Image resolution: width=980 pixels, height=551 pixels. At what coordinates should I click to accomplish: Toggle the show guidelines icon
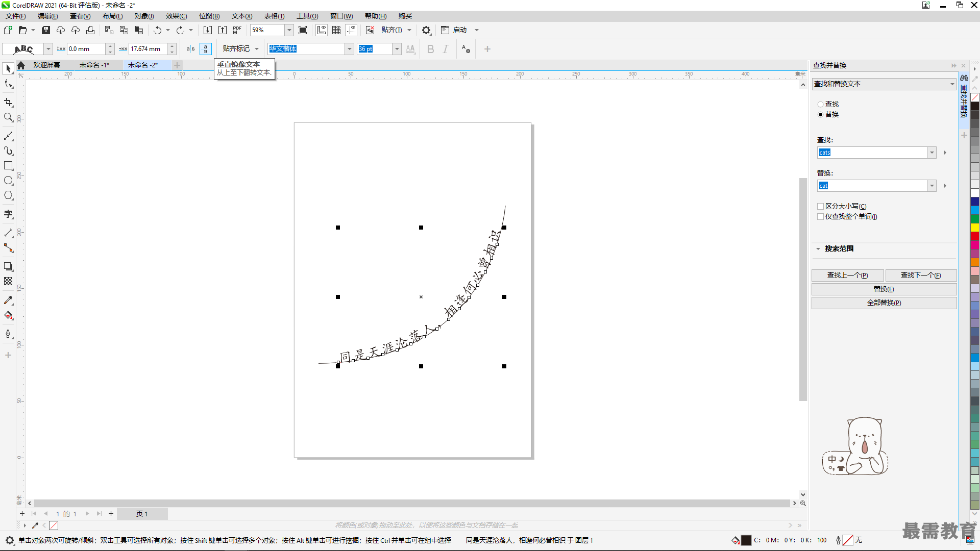click(x=351, y=30)
